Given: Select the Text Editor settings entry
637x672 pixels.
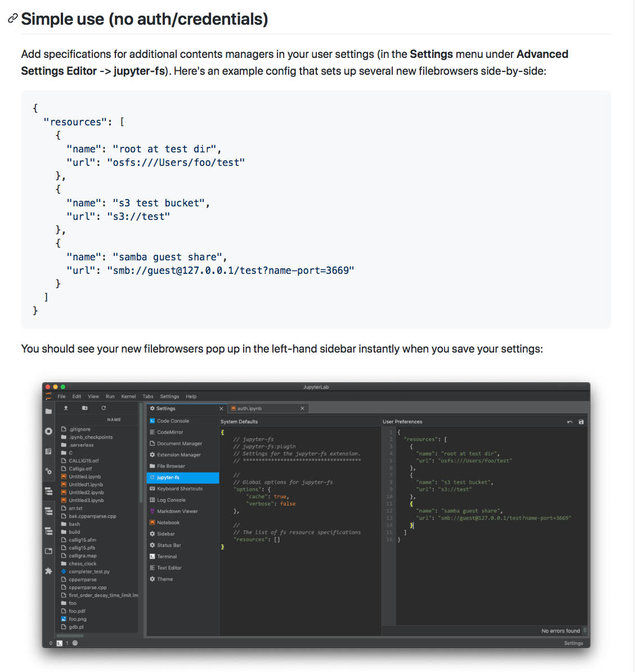Looking at the screenshot, I should (183, 568).
